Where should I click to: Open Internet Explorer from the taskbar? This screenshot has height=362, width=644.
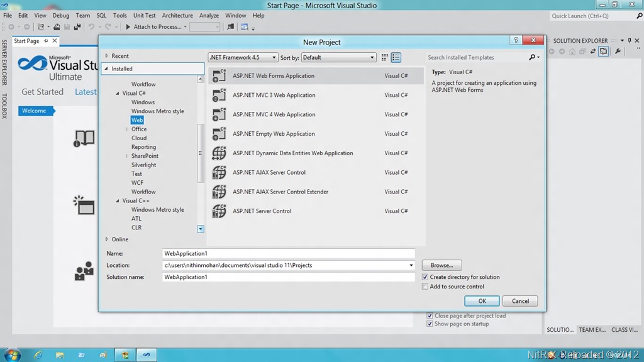pyautogui.click(x=38, y=355)
